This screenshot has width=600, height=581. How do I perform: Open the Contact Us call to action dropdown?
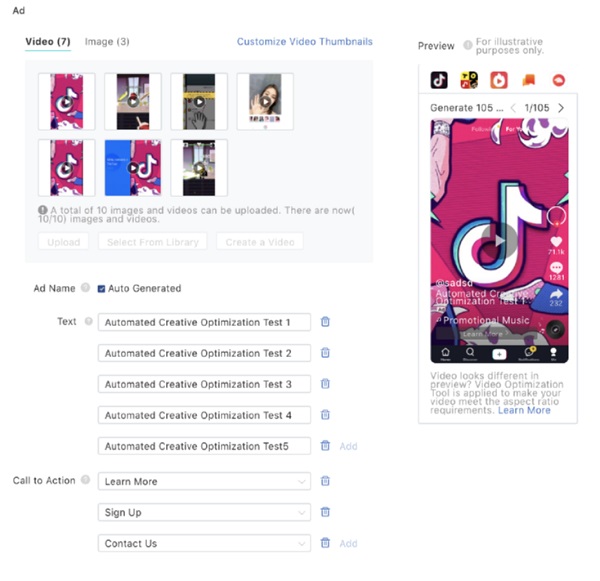click(x=204, y=543)
